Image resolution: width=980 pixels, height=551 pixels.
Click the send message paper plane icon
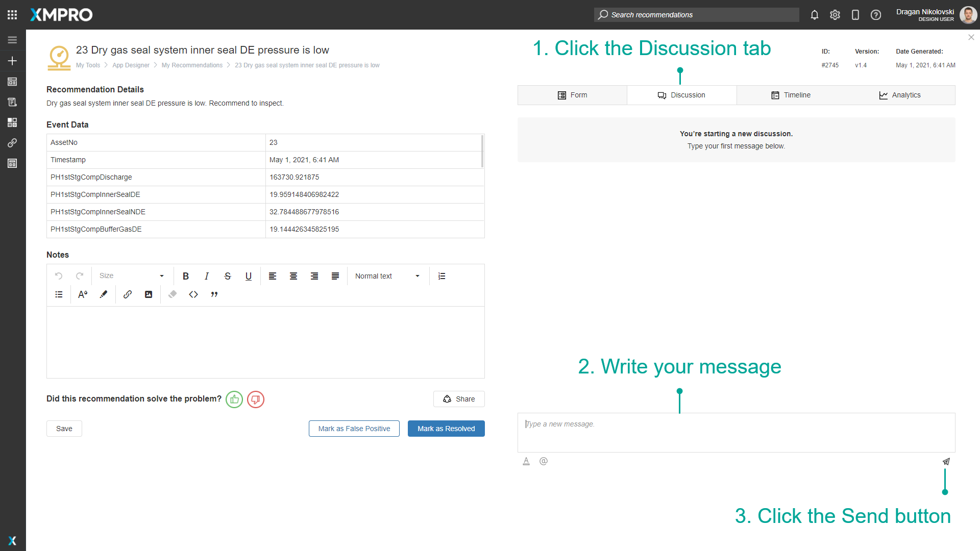tap(946, 461)
